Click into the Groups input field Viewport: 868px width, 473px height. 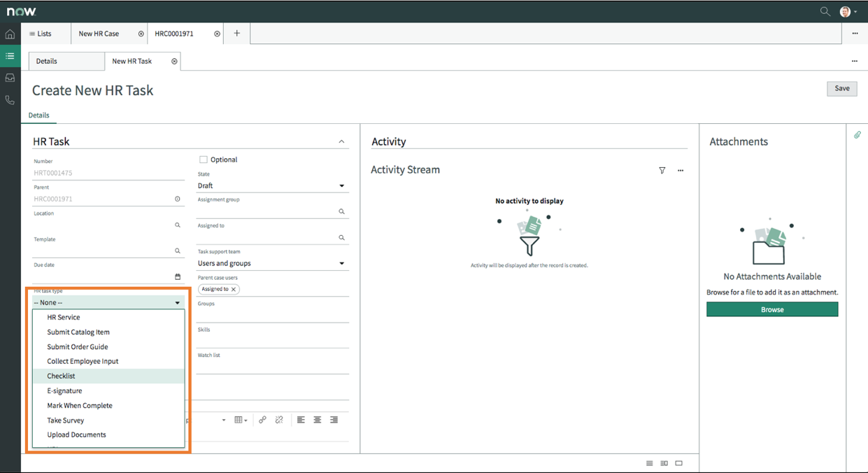273,315
